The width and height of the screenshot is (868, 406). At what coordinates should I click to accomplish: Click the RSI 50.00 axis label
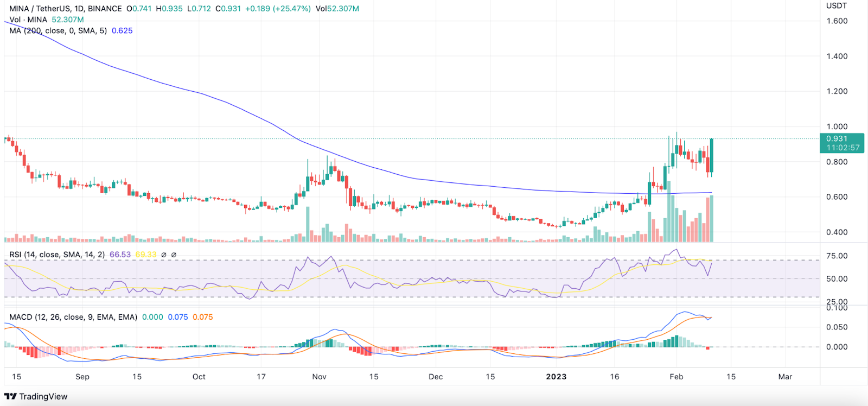(x=837, y=279)
